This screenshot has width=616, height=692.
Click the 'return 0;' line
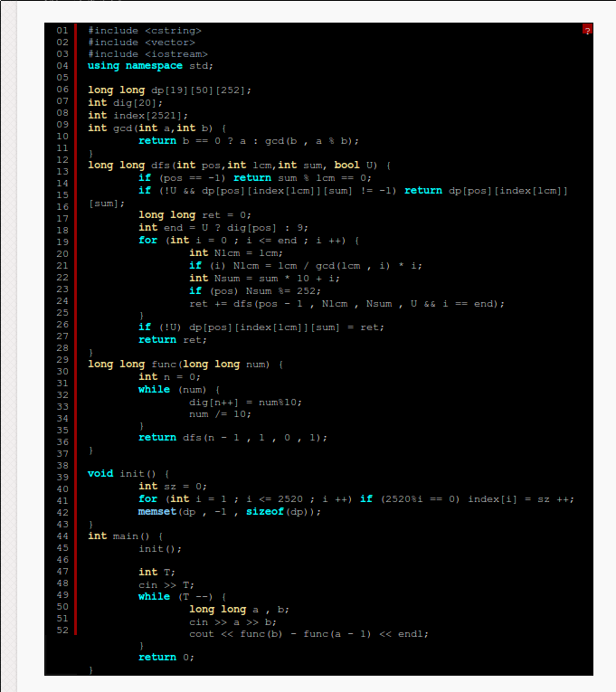tap(166, 657)
